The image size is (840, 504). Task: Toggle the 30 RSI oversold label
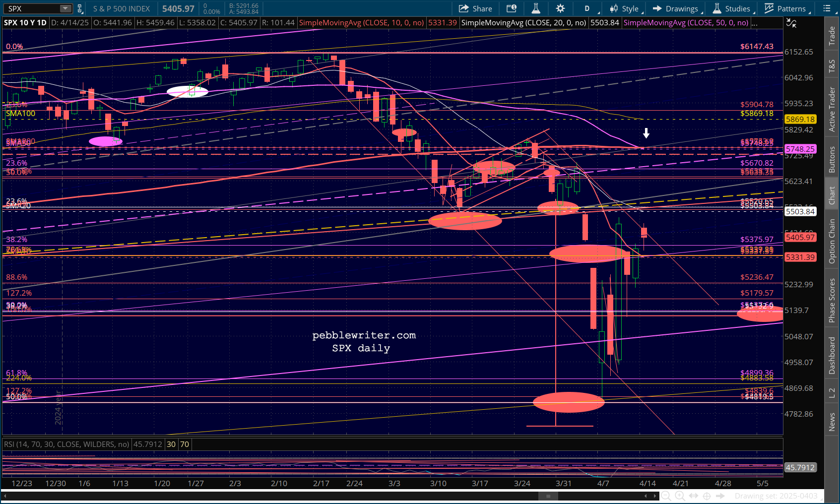(171, 444)
